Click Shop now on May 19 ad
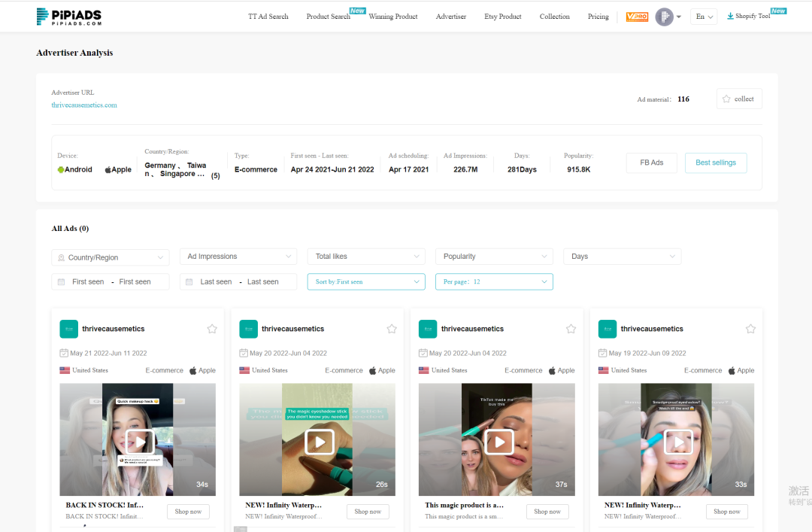The image size is (812, 532). 727,512
